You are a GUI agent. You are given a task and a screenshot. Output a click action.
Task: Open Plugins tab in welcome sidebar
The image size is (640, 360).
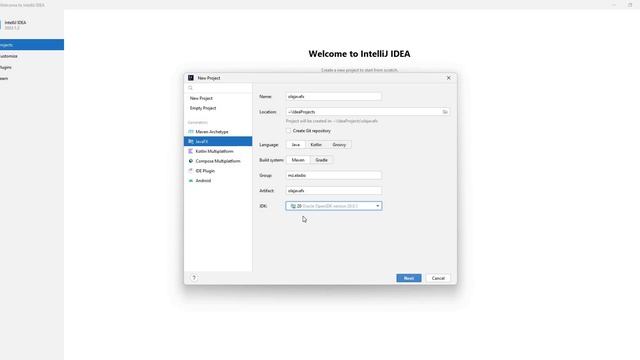click(x=32, y=67)
